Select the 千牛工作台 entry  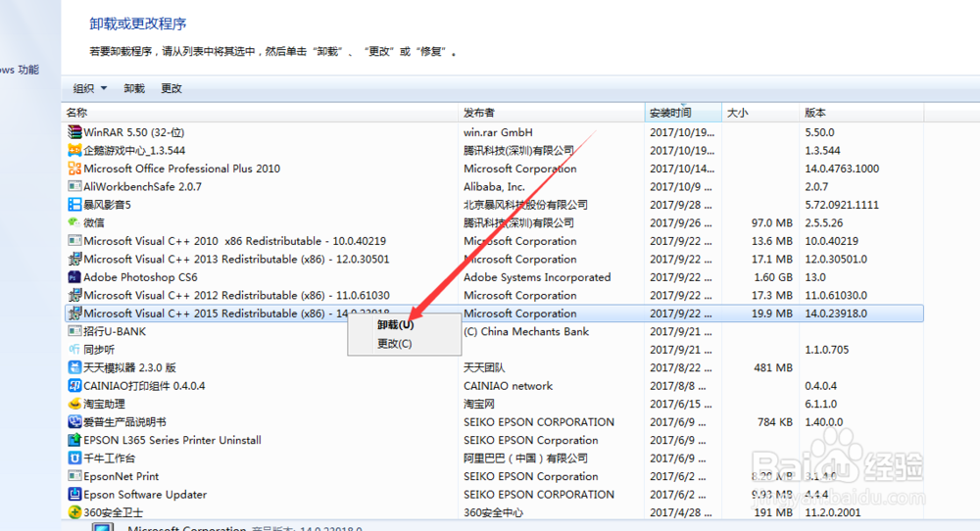tap(110, 459)
